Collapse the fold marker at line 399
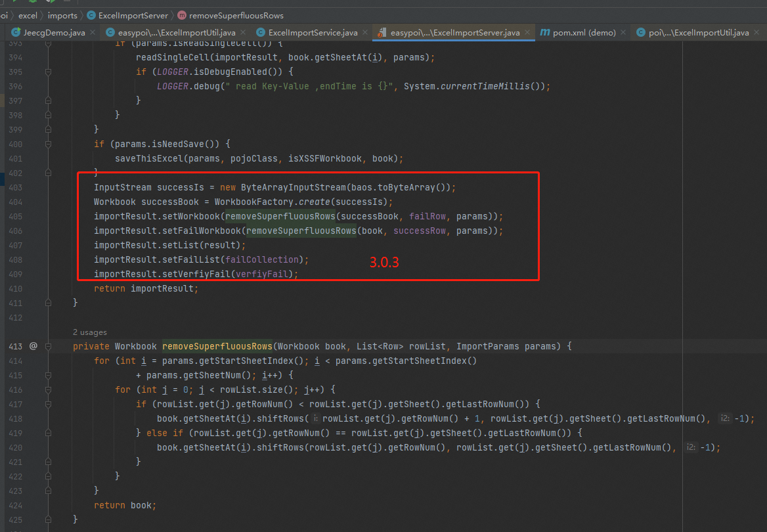Screen dimensions: 767x532 point(48,129)
